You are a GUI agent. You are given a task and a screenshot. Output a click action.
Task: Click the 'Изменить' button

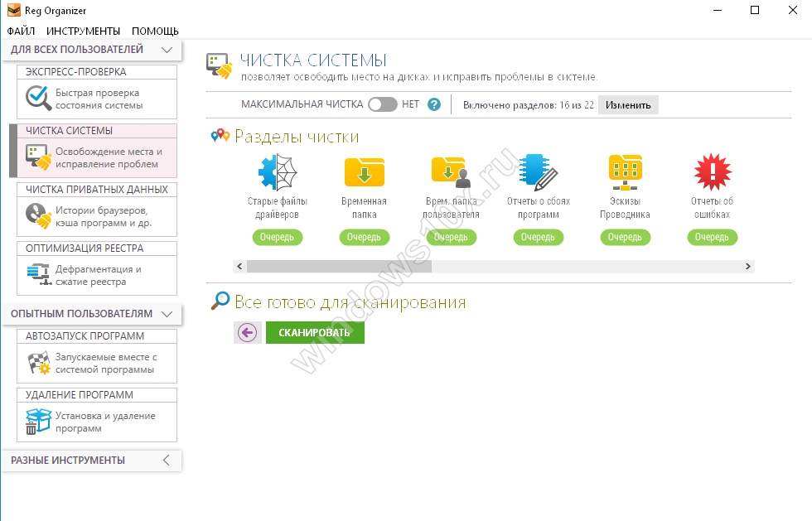tap(628, 105)
